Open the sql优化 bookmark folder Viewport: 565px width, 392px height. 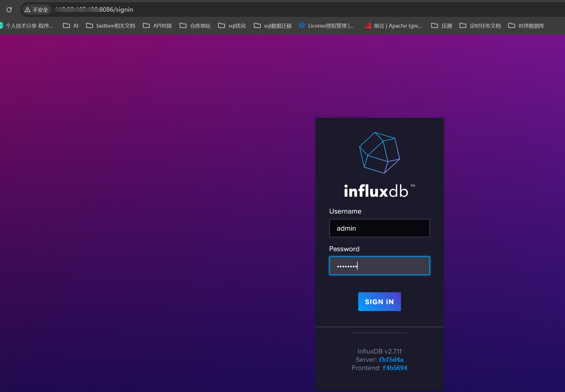[x=232, y=26]
